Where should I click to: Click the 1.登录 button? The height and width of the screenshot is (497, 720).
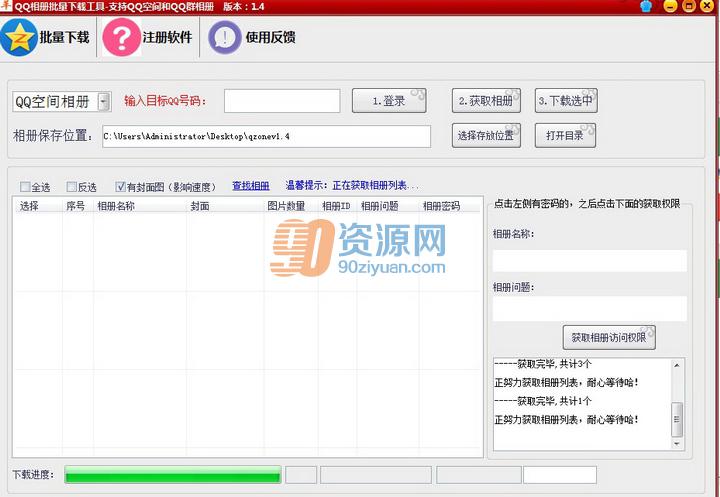(x=389, y=101)
